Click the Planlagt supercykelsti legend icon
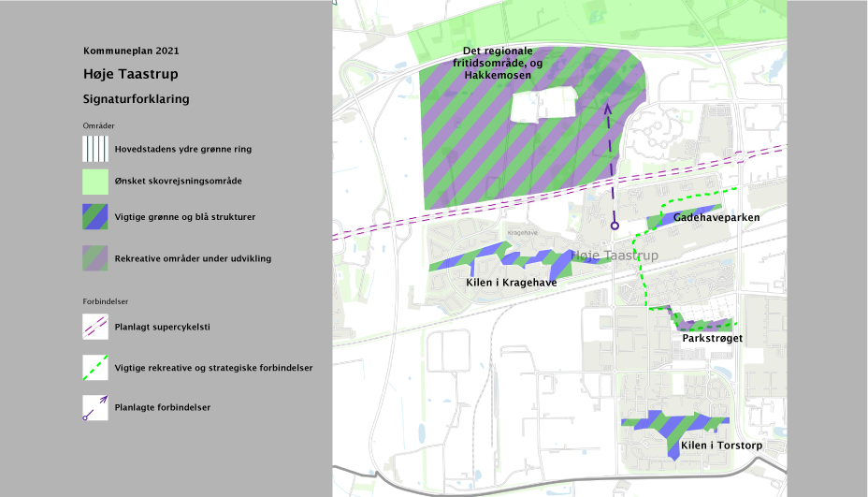The width and height of the screenshot is (868, 497). click(x=95, y=328)
